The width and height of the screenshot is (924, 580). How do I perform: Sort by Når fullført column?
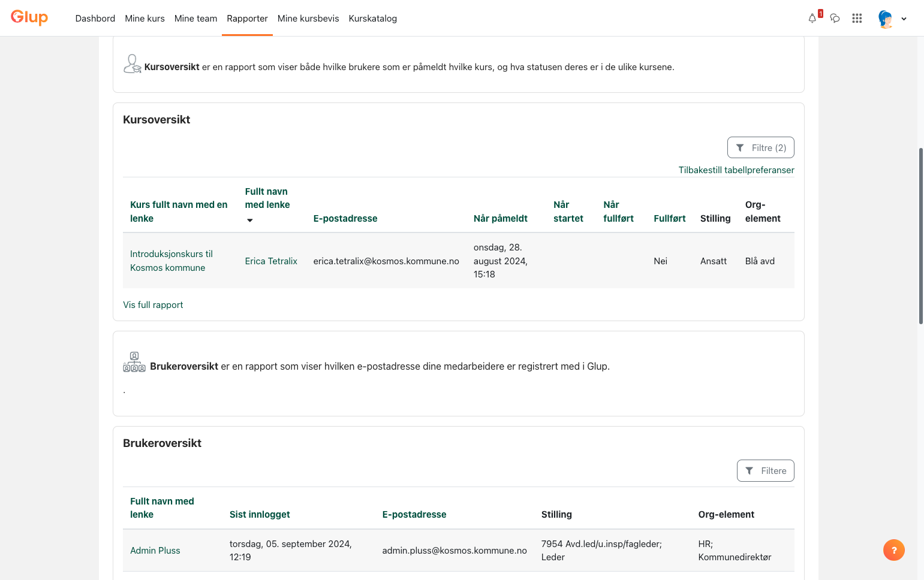(618, 212)
